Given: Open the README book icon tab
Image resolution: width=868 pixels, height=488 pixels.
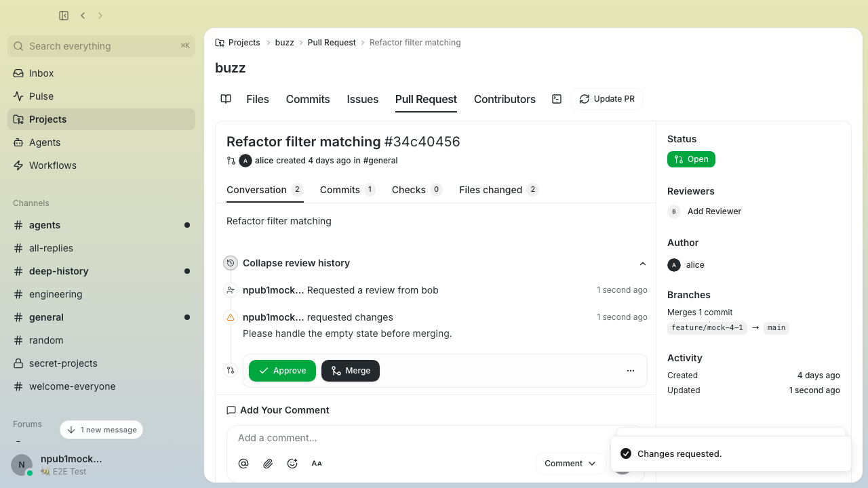Looking at the screenshot, I should pyautogui.click(x=226, y=99).
